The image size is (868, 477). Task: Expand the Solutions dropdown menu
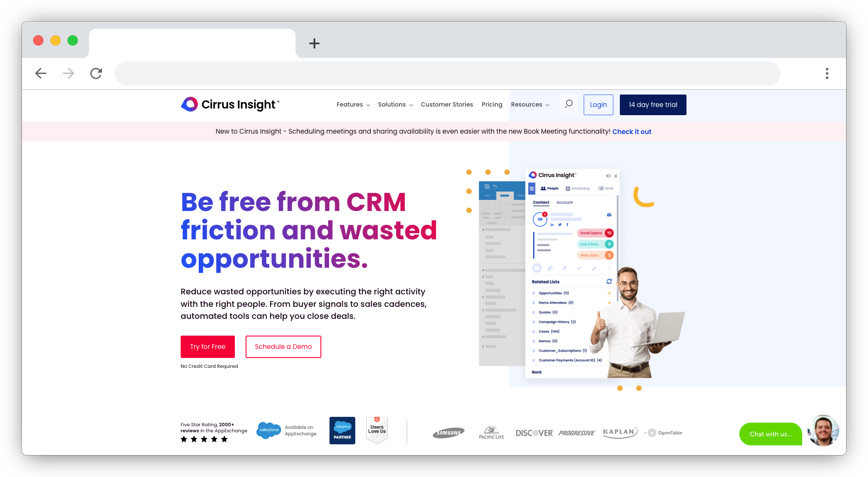394,104
